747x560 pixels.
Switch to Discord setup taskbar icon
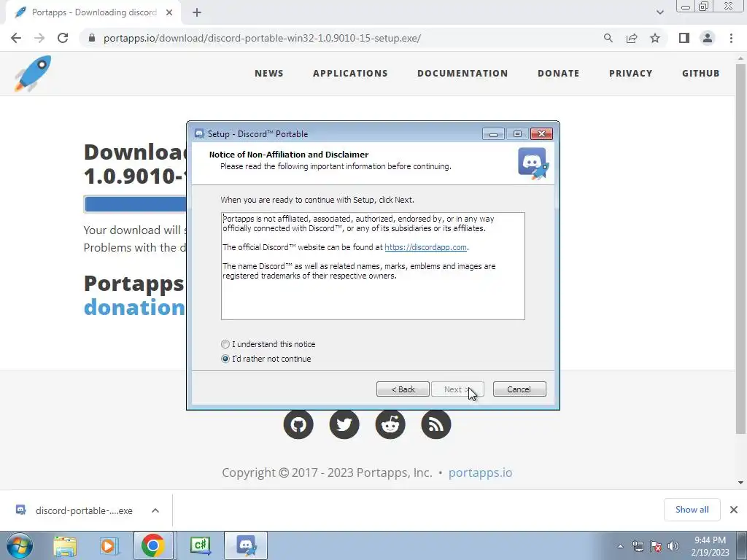(x=246, y=545)
